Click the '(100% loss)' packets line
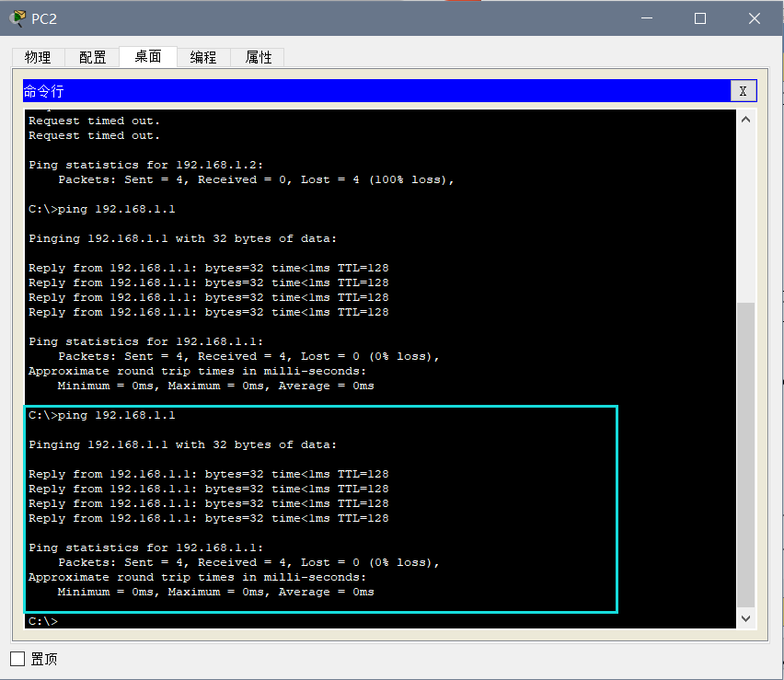784x680 pixels. (x=256, y=179)
